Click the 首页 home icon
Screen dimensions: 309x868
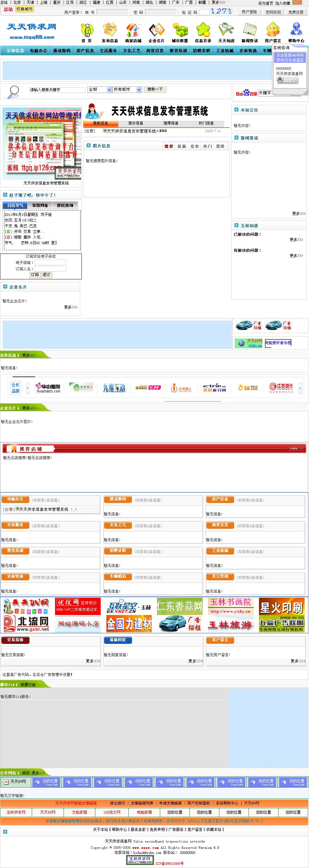point(87,30)
